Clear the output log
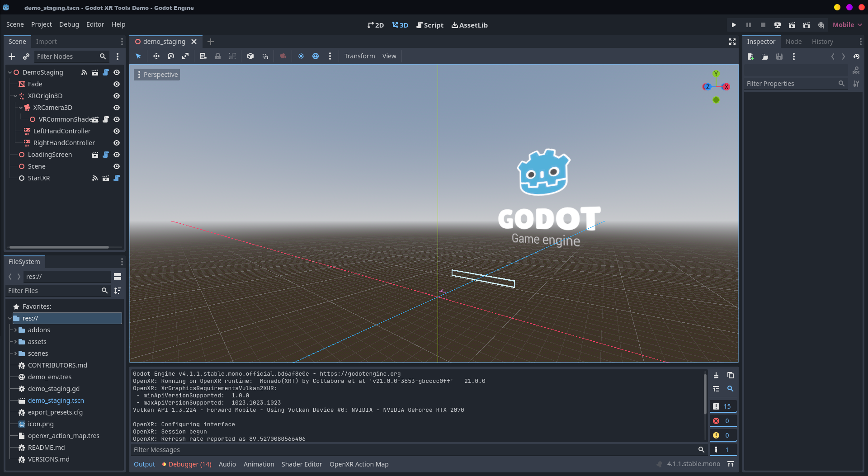The image size is (868, 476). click(716, 375)
